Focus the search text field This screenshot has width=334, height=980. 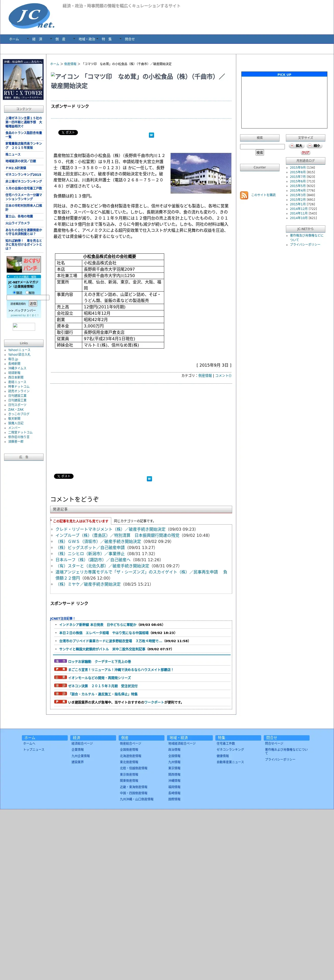[x=262, y=147]
